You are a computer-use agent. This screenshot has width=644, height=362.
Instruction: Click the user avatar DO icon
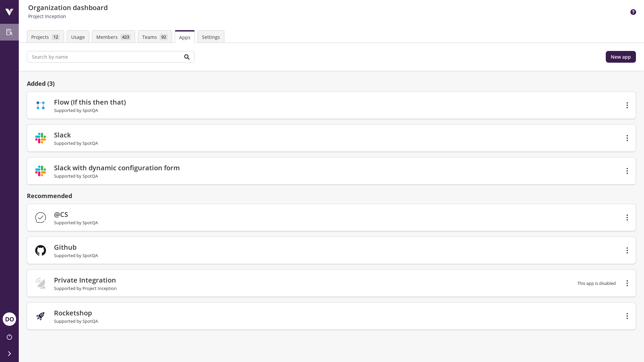coord(9,319)
